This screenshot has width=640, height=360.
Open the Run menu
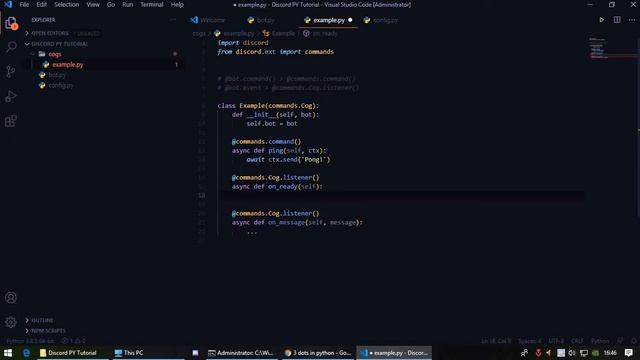point(127,4)
